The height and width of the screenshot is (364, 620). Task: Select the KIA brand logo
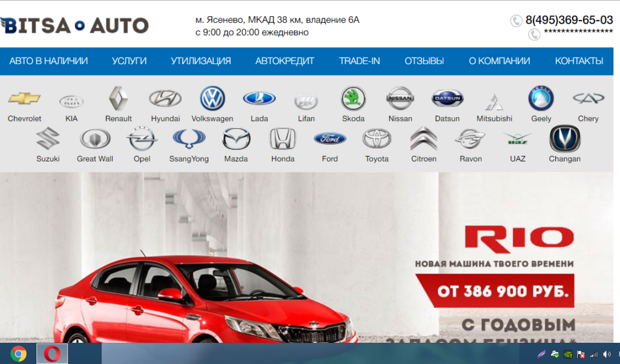(71, 102)
